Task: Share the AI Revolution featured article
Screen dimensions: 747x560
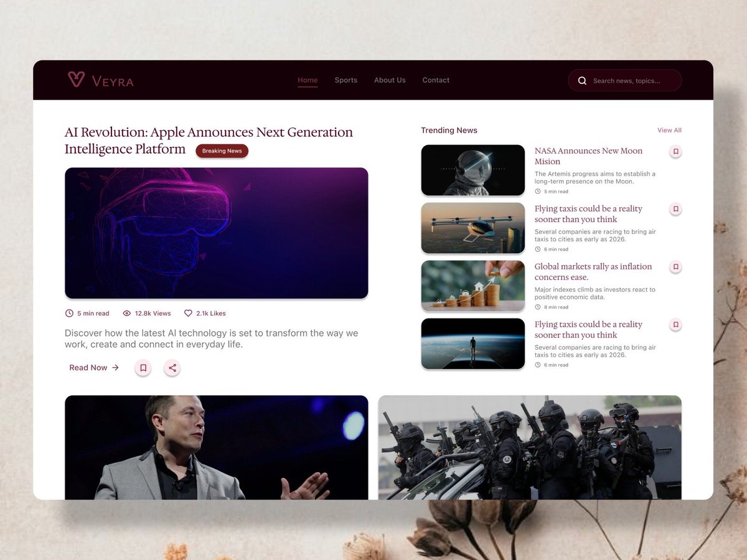Action: click(x=172, y=368)
